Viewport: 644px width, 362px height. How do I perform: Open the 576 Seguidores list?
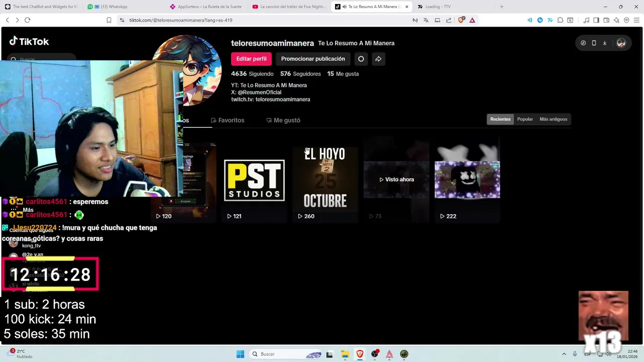(x=300, y=74)
